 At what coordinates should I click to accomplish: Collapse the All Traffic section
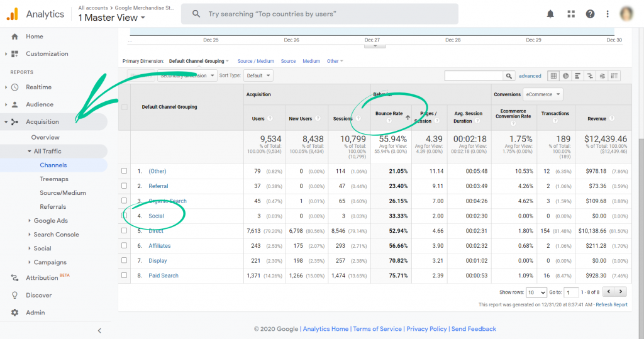pyautogui.click(x=30, y=151)
